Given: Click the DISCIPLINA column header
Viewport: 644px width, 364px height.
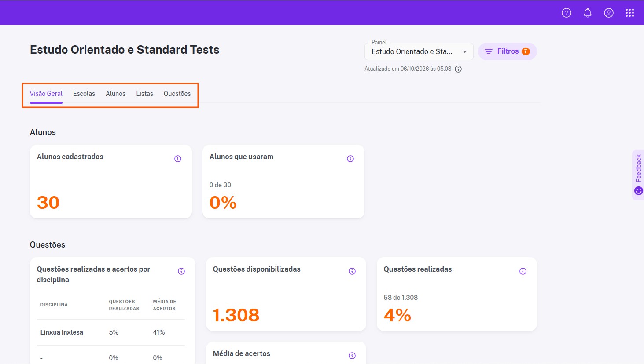Looking at the screenshot, I should click(x=54, y=305).
